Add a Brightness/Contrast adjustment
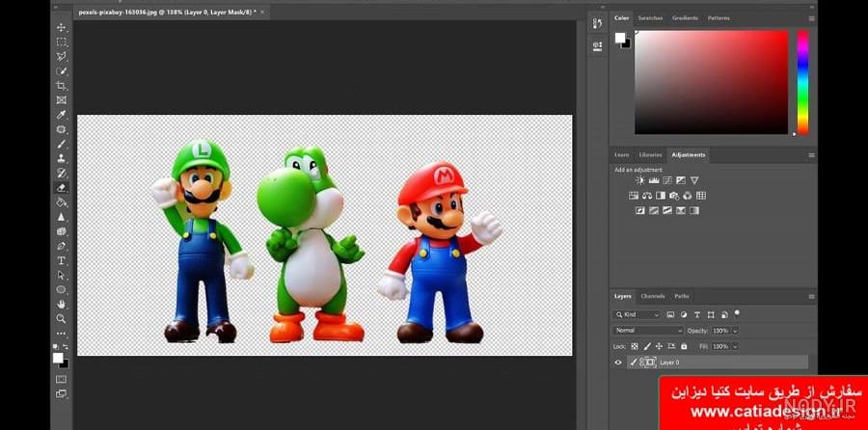The height and width of the screenshot is (430, 868). point(640,180)
